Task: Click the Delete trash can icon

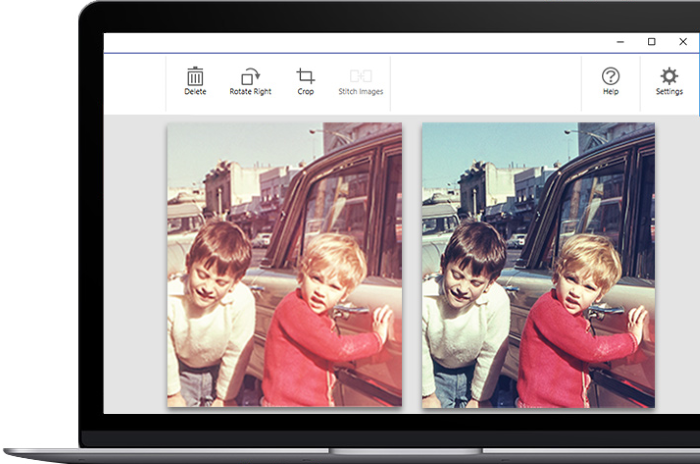Action: click(195, 76)
